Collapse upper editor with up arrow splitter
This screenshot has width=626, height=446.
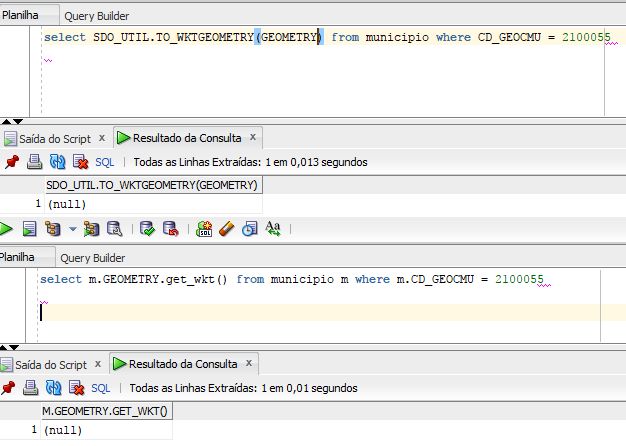pos(7,121)
